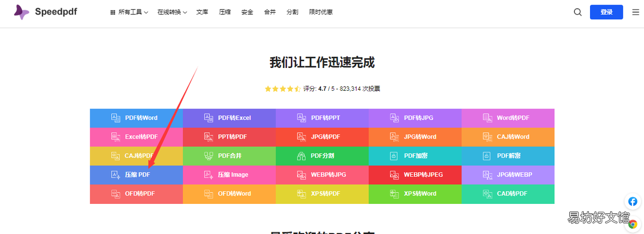Click the PPT转PDF tile icon

[208, 137]
